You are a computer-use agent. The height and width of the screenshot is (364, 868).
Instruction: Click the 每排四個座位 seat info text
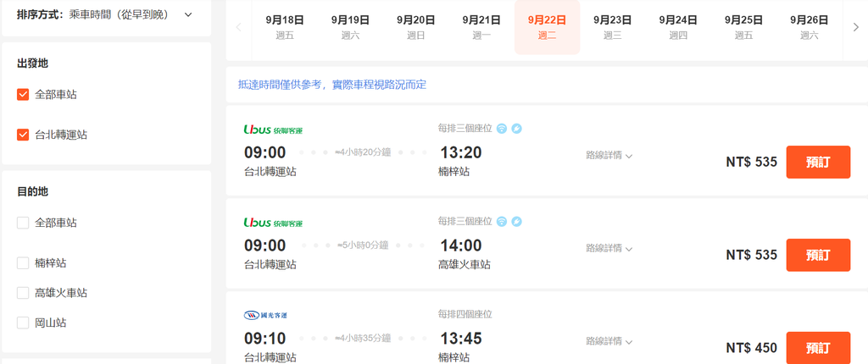465,314
